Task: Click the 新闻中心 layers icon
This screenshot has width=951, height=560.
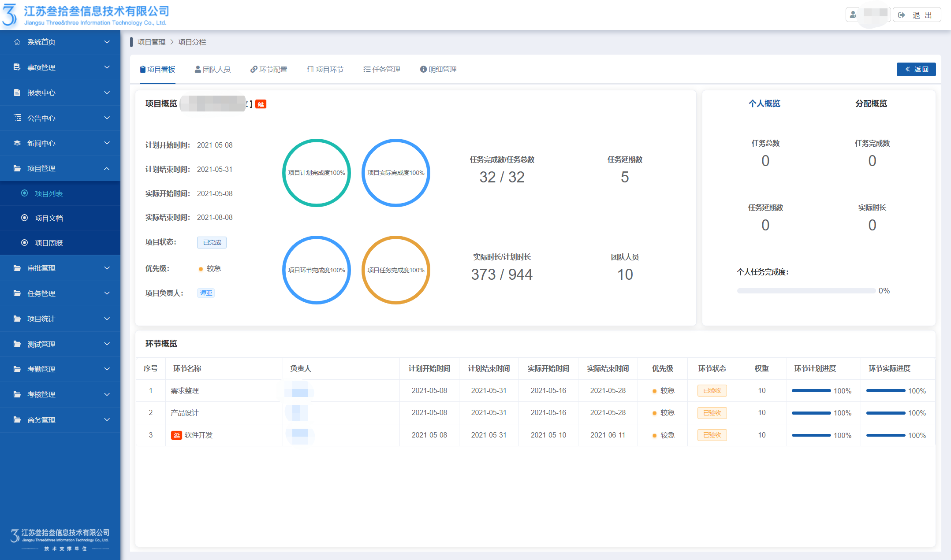Action: (17, 143)
